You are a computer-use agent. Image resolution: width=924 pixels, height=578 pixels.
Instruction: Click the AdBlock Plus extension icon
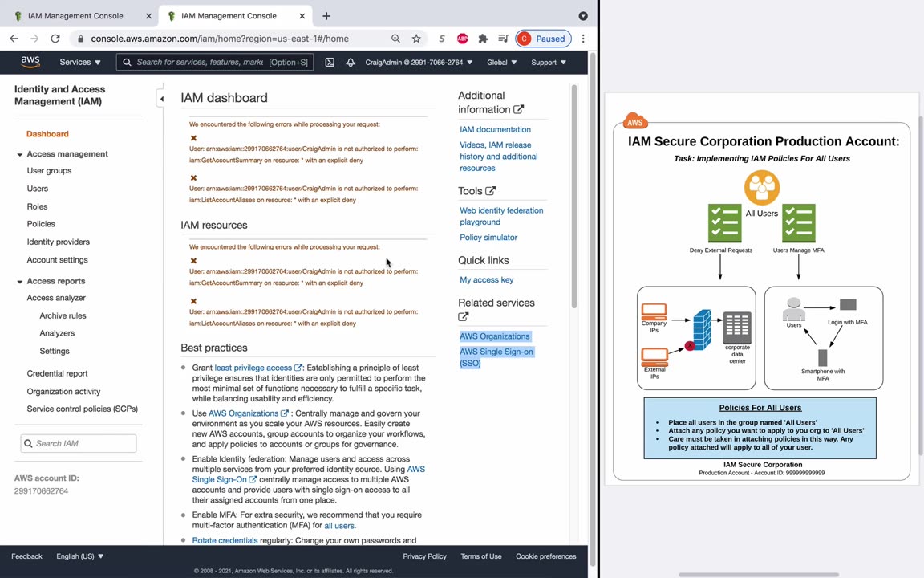pyautogui.click(x=463, y=39)
